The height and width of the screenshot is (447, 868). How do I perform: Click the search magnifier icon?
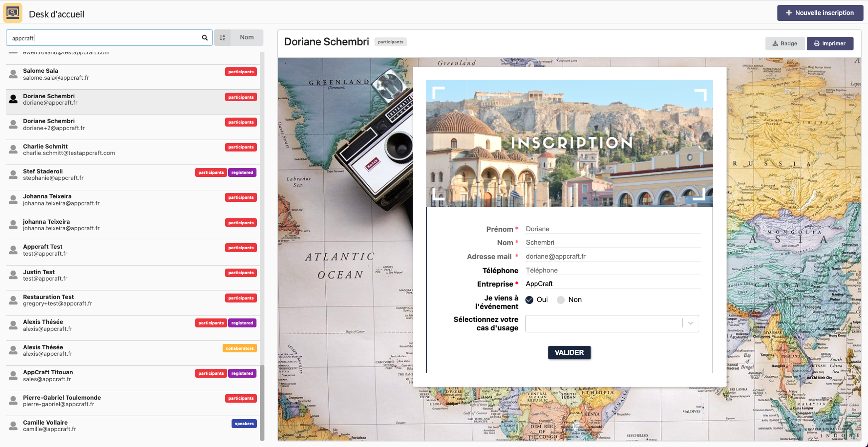coord(205,38)
